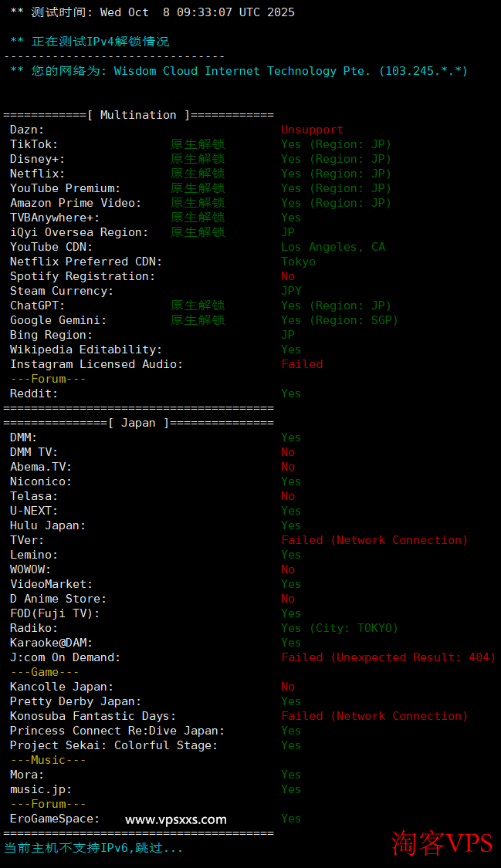Click the red Unsupport status for Dazn
Viewport: 501px width, 868px height.
pos(312,130)
